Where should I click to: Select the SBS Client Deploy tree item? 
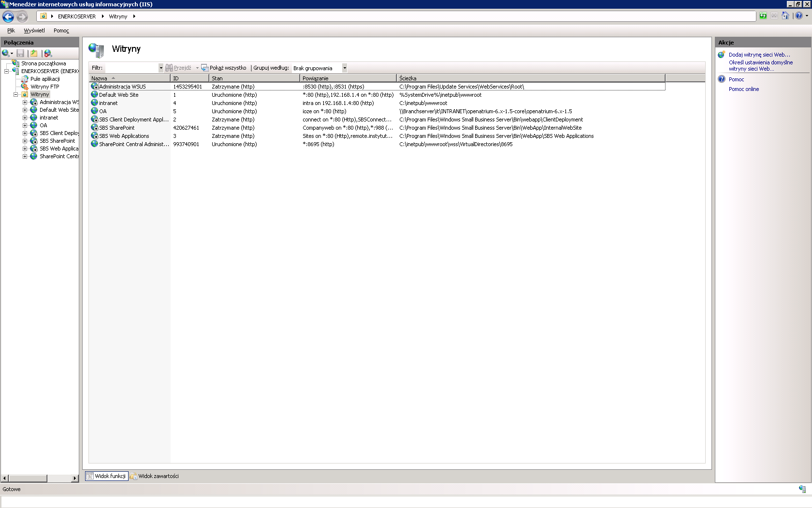pyautogui.click(x=59, y=133)
